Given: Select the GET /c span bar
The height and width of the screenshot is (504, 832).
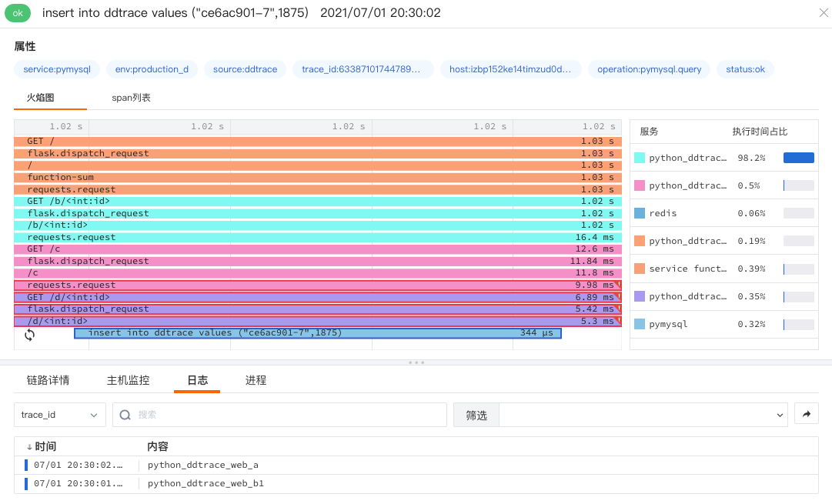Looking at the screenshot, I should (318, 249).
